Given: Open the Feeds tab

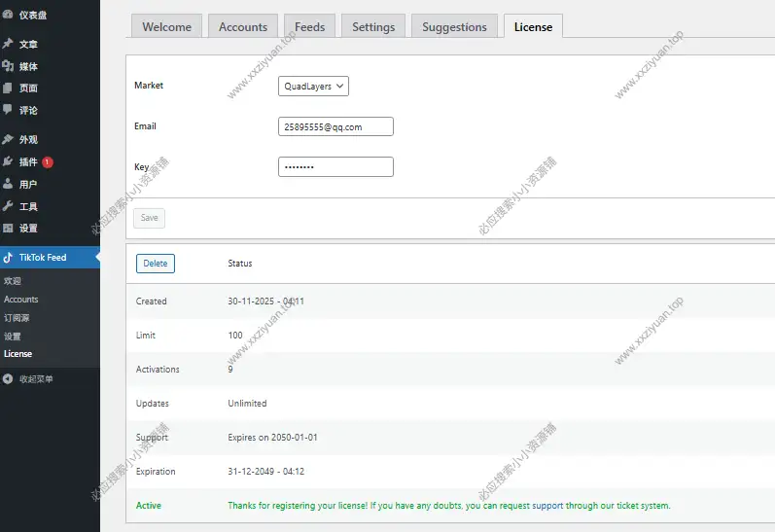Looking at the screenshot, I should click(x=309, y=27).
